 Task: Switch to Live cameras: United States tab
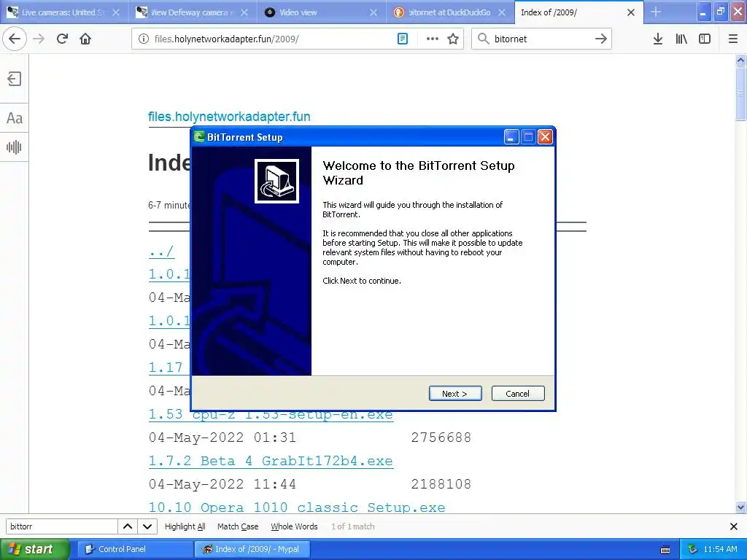click(64, 12)
